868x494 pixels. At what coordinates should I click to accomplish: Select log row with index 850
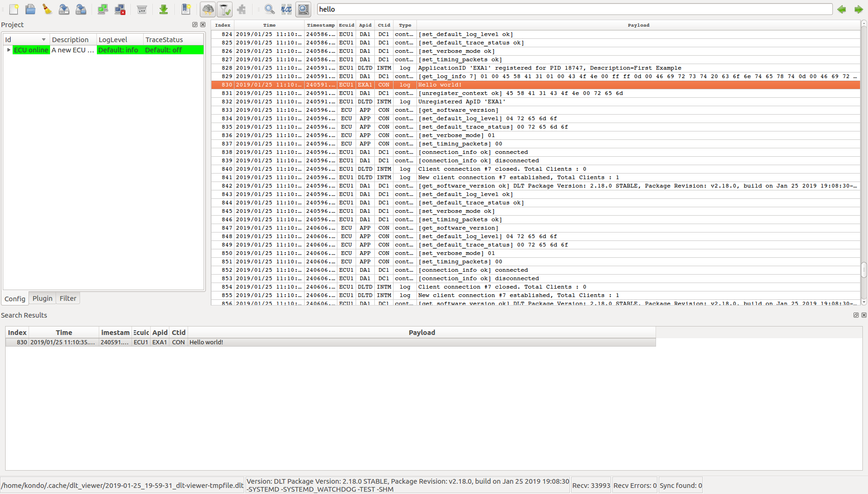(535, 253)
